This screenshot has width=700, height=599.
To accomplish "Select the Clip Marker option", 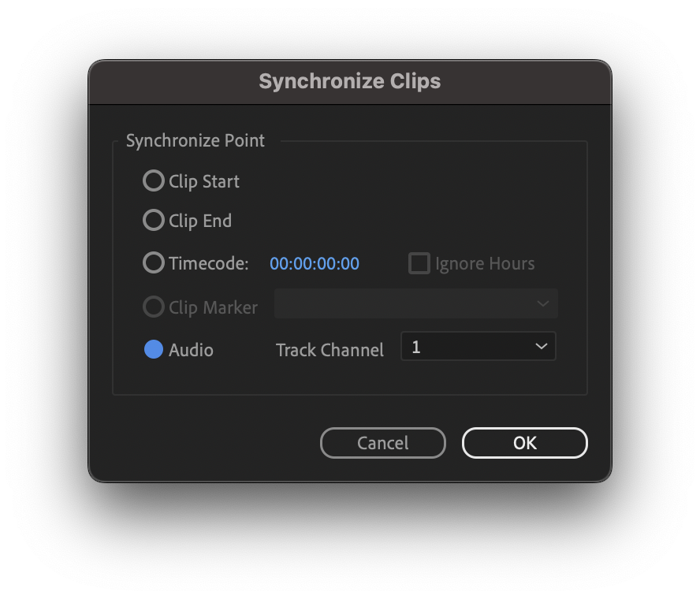I will coord(154,307).
